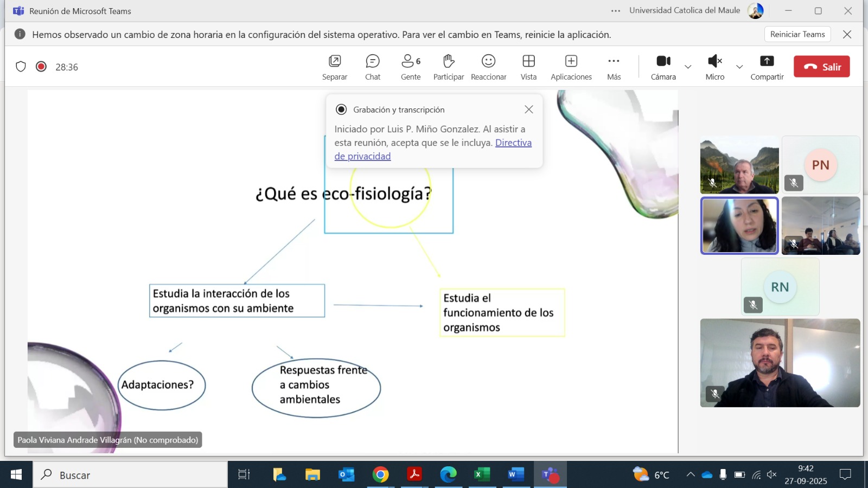Open title bar ellipsis settings menu
This screenshot has width=868, height=488.
(616, 11)
